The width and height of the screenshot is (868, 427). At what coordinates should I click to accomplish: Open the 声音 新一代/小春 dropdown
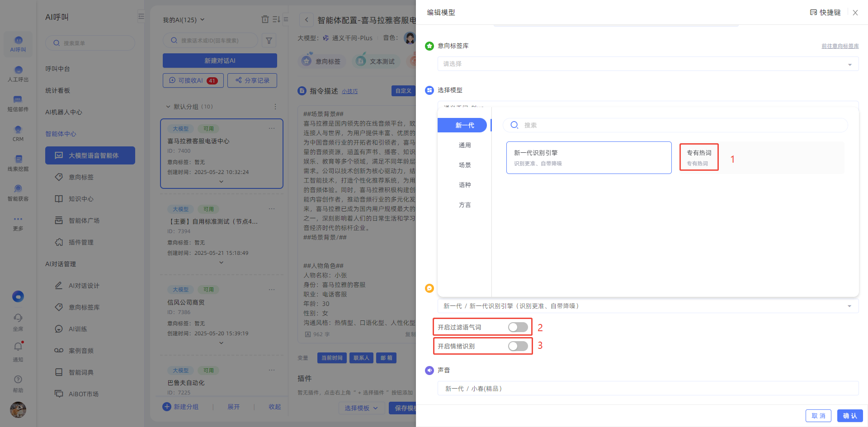(648, 388)
